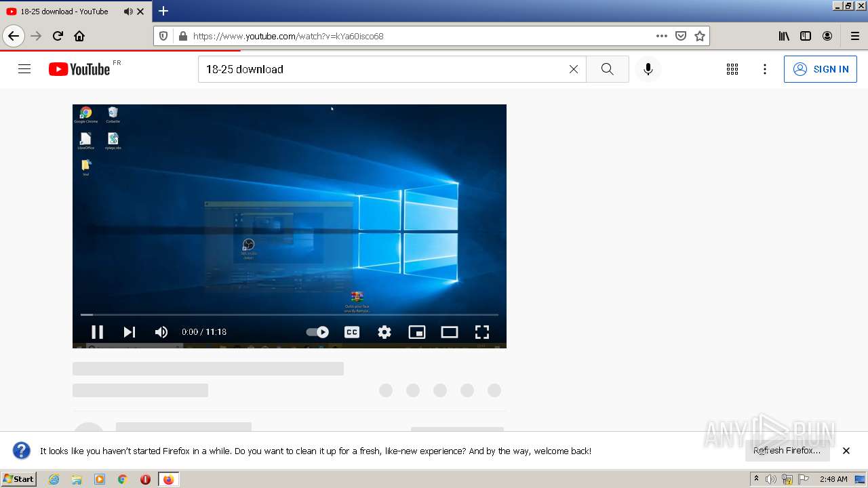The image size is (868, 488).
Task: Toggle closed captions (CC) button
Action: (352, 332)
